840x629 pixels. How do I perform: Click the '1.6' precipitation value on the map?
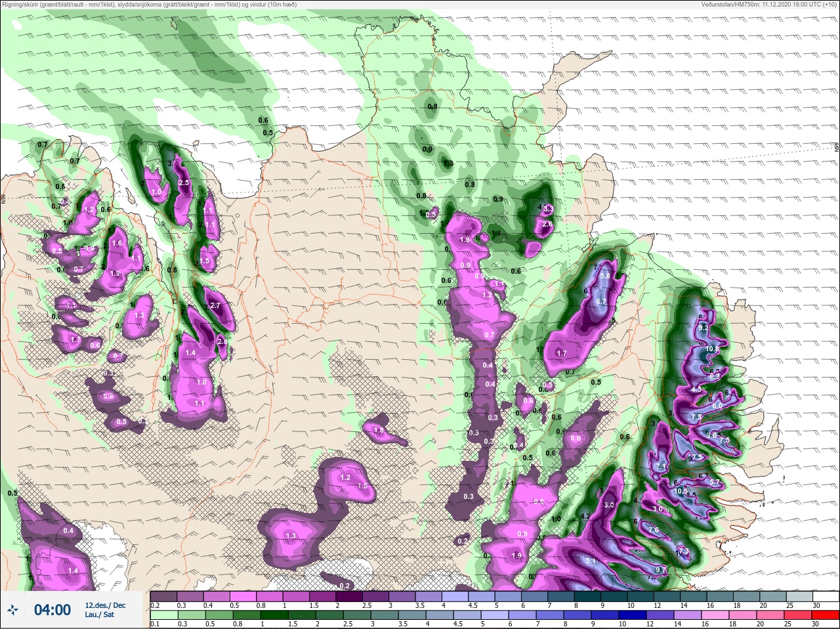pyautogui.click(x=117, y=244)
